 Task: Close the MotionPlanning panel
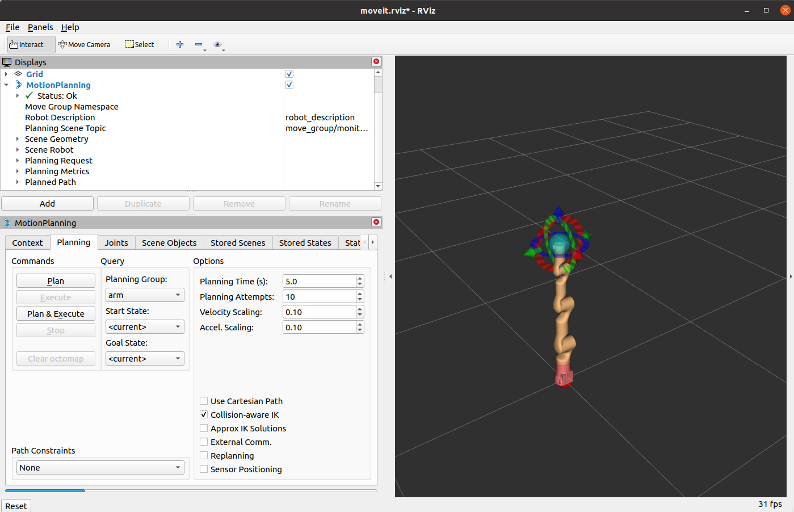coord(377,223)
